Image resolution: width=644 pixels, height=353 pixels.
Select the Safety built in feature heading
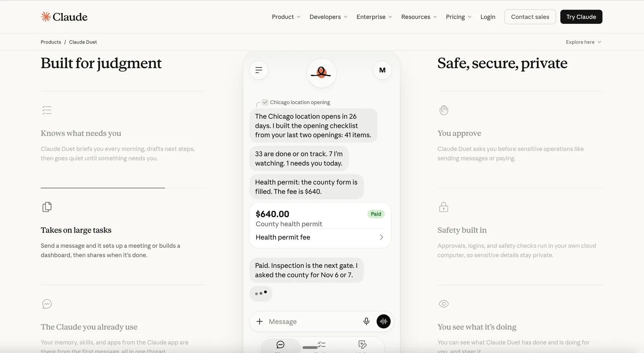click(462, 230)
